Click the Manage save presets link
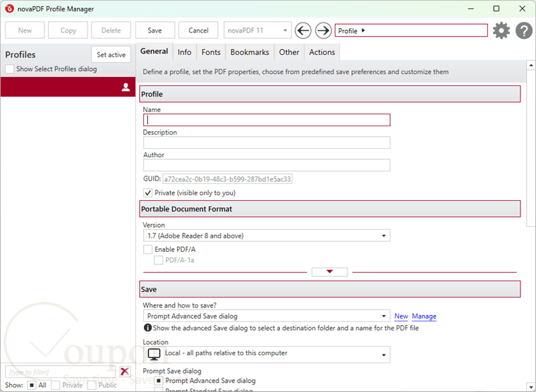Screen dimensions: 536x392 [x=424, y=316]
